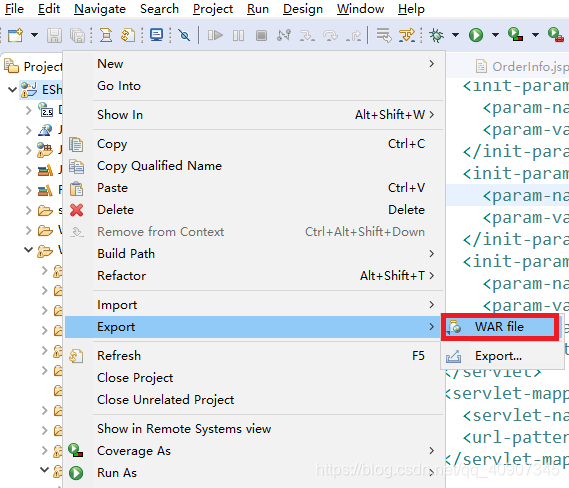Click the Debug bug icon
This screenshot has width=569, height=488.
pos(436,35)
